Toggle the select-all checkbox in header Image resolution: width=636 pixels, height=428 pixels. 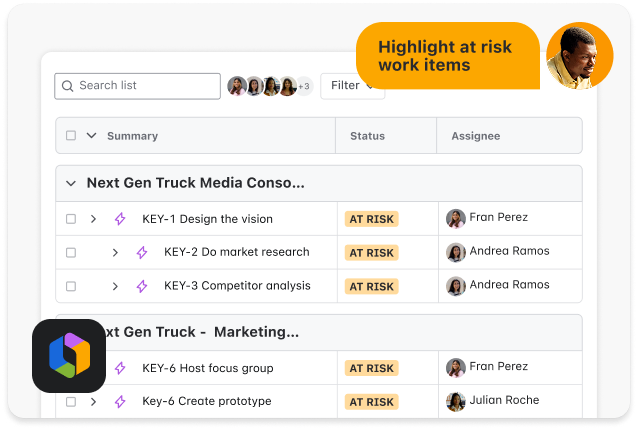coord(71,136)
